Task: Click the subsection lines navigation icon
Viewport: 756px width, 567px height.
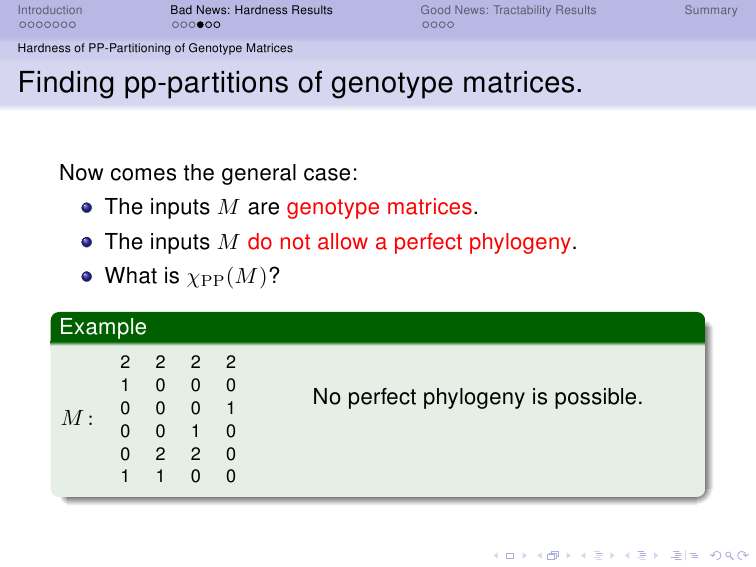Action: coord(598,555)
